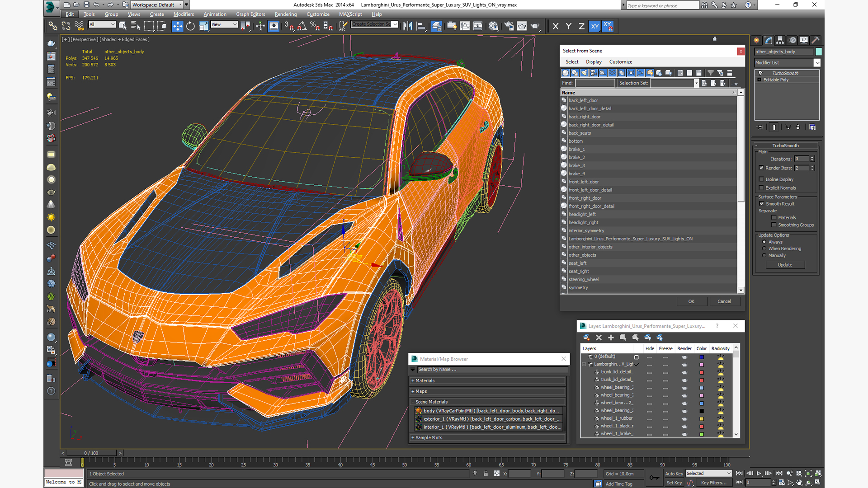Open the Selected key filter dropdown
This screenshot has height=488, width=868.
pos(708,474)
